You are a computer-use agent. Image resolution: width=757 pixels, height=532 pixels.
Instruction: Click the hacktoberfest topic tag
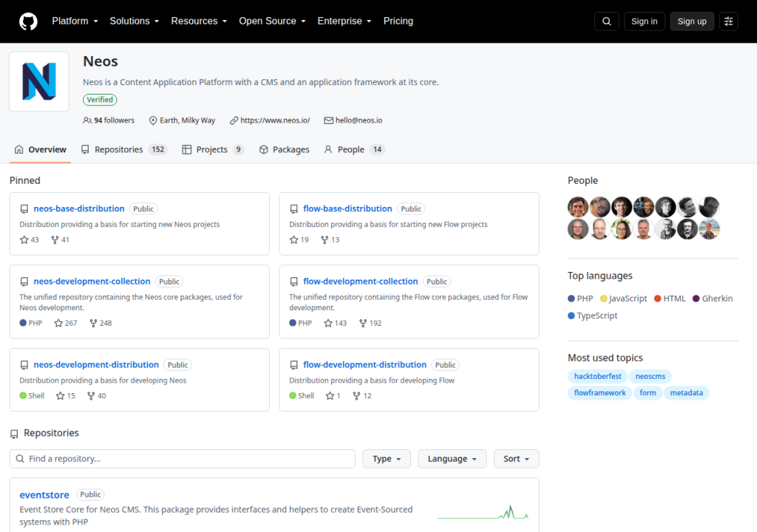point(597,376)
